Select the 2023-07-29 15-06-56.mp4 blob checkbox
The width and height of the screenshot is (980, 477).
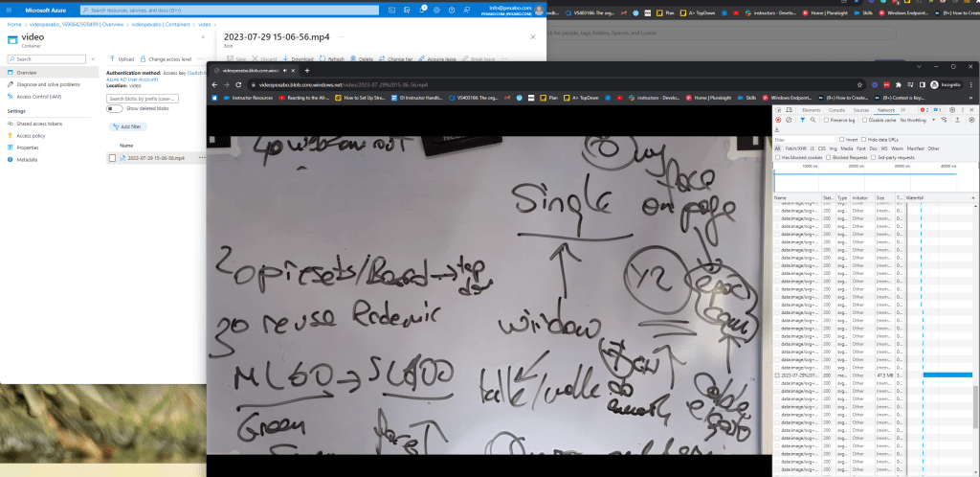coord(113,158)
